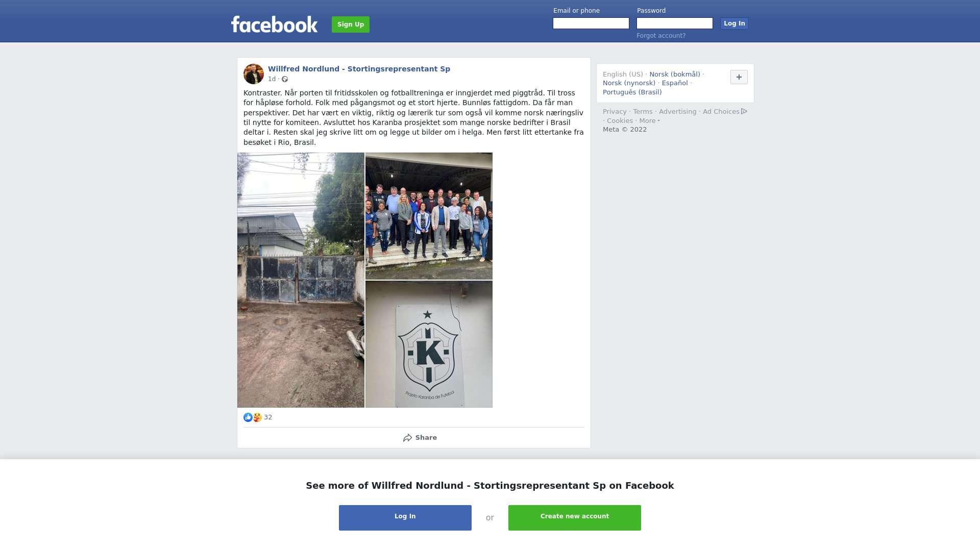Open the rusty gate photo
The width and height of the screenshot is (980, 551).
pos(301,280)
